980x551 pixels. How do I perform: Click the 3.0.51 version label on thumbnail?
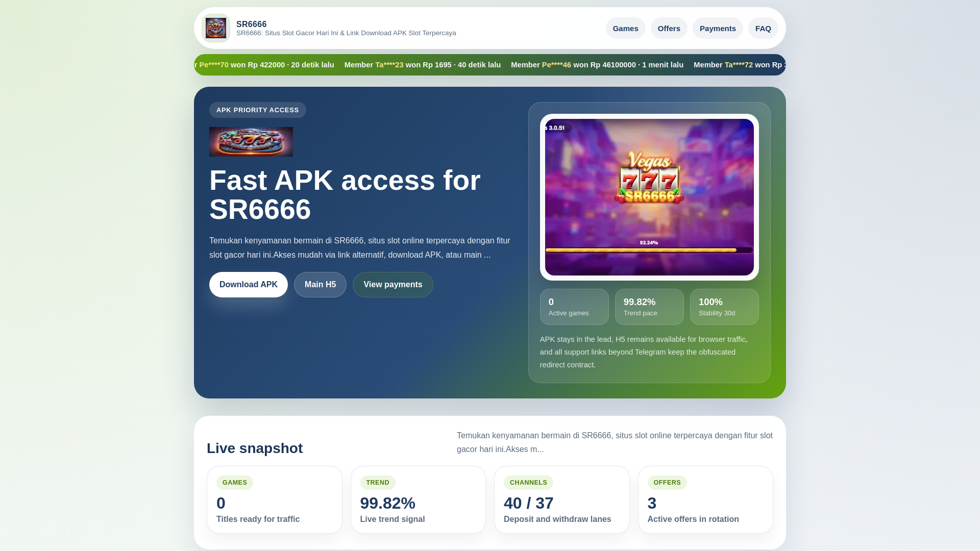click(556, 128)
